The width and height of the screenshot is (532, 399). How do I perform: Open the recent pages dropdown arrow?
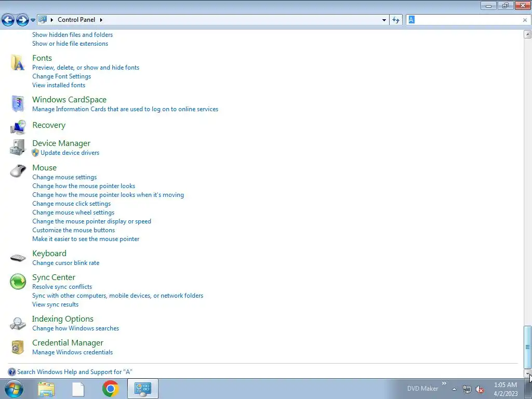tap(33, 20)
